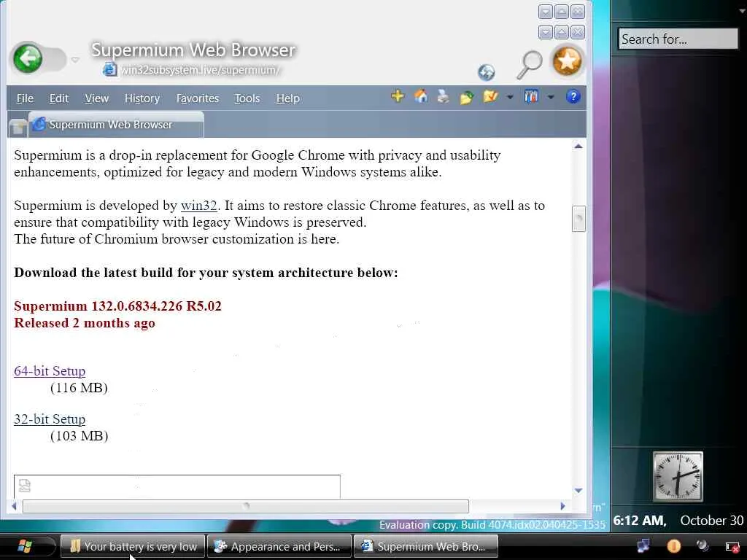Click the page icon beside the URL
This screenshot has width=747, height=560.
[109, 69]
